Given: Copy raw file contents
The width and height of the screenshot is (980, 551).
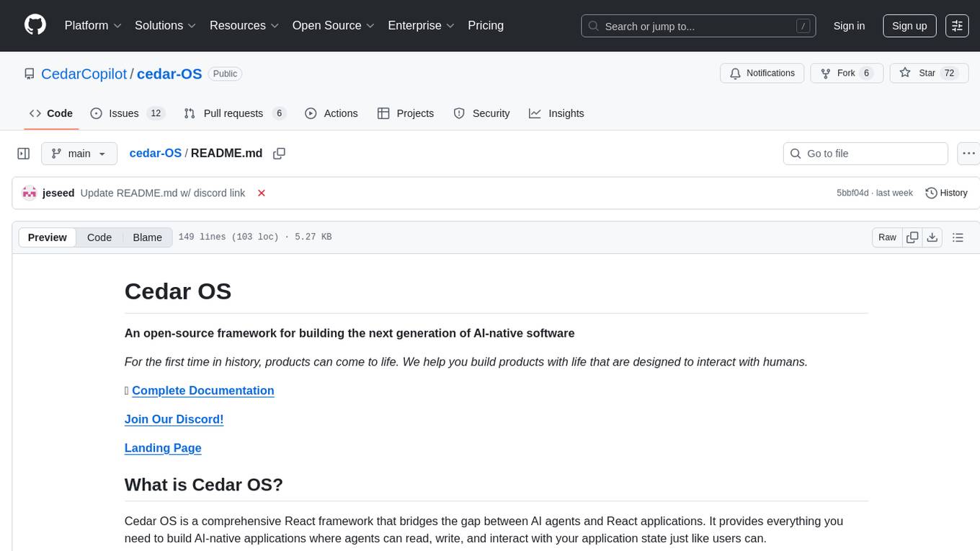Looking at the screenshot, I should [x=912, y=237].
